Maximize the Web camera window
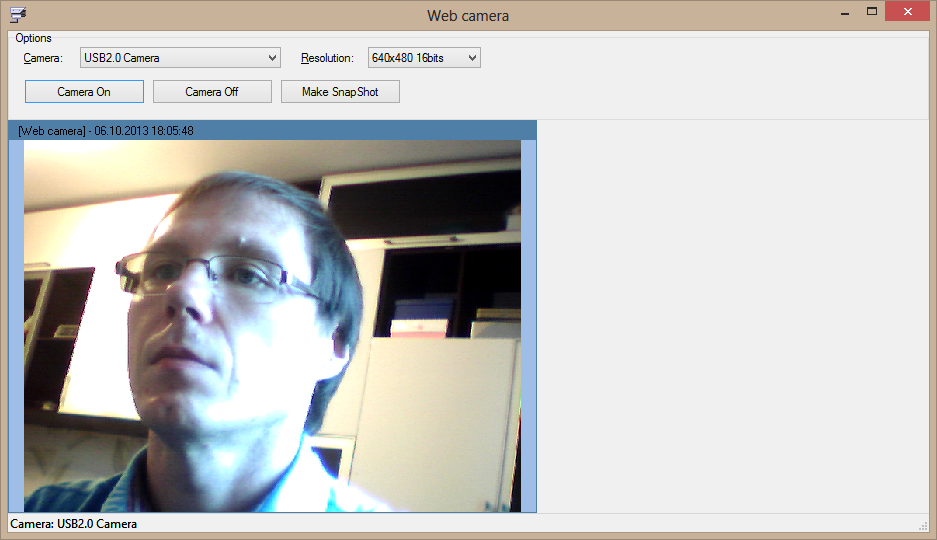The image size is (937, 540). (872, 12)
